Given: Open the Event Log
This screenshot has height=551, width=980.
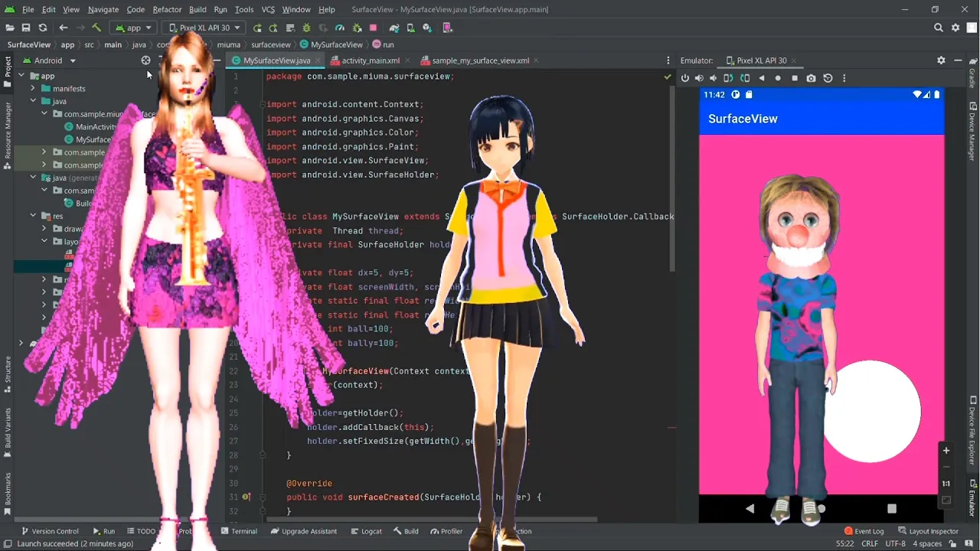Looking at the screenshot, I should click(x=864, y=531).
